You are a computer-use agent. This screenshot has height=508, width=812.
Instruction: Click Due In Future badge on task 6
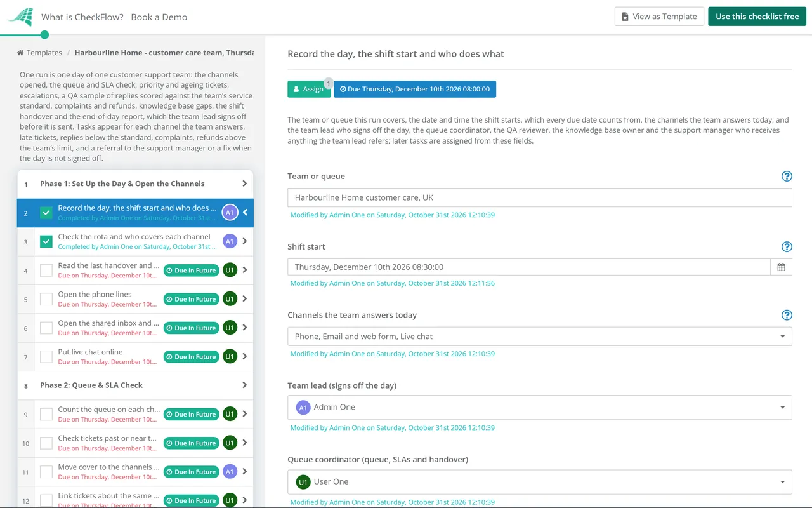(x=191, y=328)
